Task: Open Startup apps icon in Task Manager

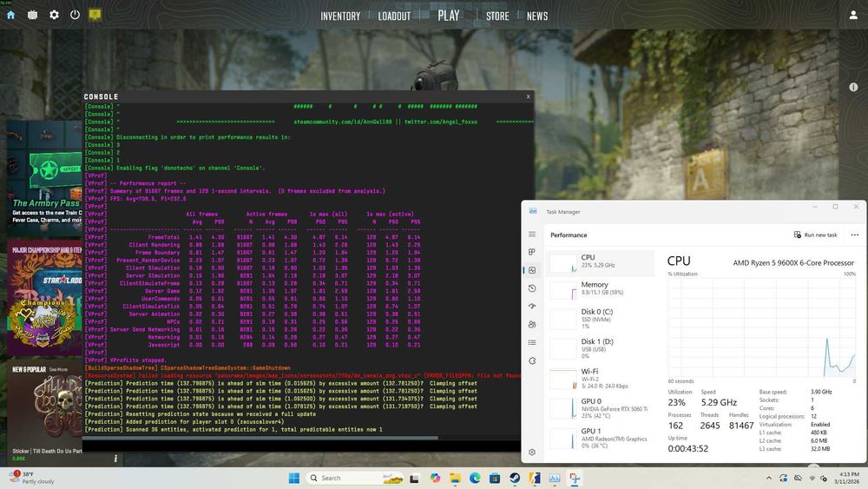Action: (532, 307)
